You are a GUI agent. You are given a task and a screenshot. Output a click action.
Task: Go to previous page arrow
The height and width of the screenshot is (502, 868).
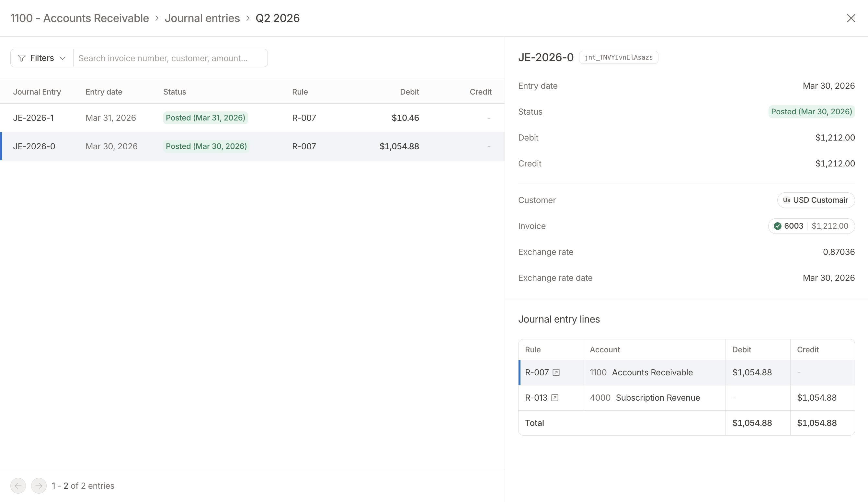[x=18, y=485]
